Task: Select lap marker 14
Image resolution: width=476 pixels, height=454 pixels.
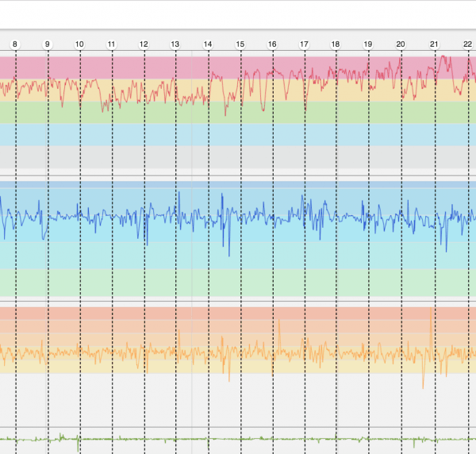Action: pyautogui.click(x=207, y=44)
